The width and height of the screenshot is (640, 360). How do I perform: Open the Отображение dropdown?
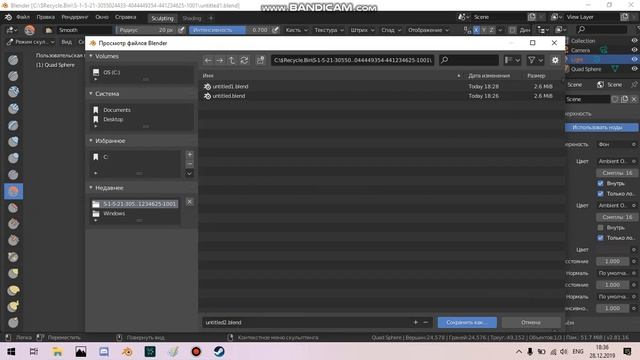point(428,30)
